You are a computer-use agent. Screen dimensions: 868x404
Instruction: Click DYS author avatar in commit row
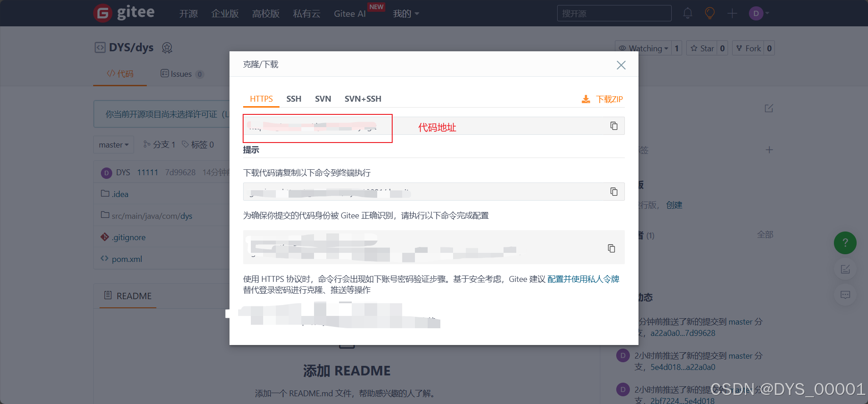click(x=106, y=173)
